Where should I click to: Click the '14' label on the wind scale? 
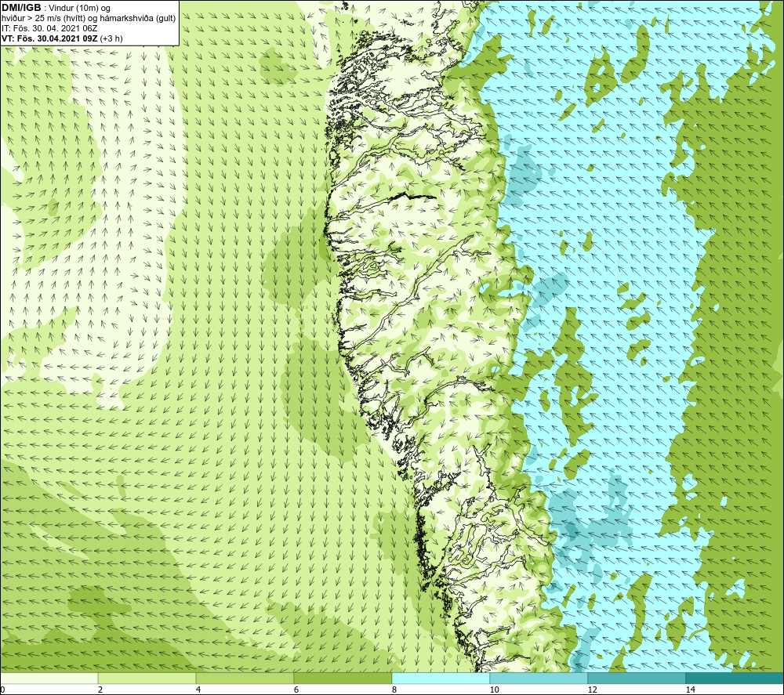click(690, 690)
